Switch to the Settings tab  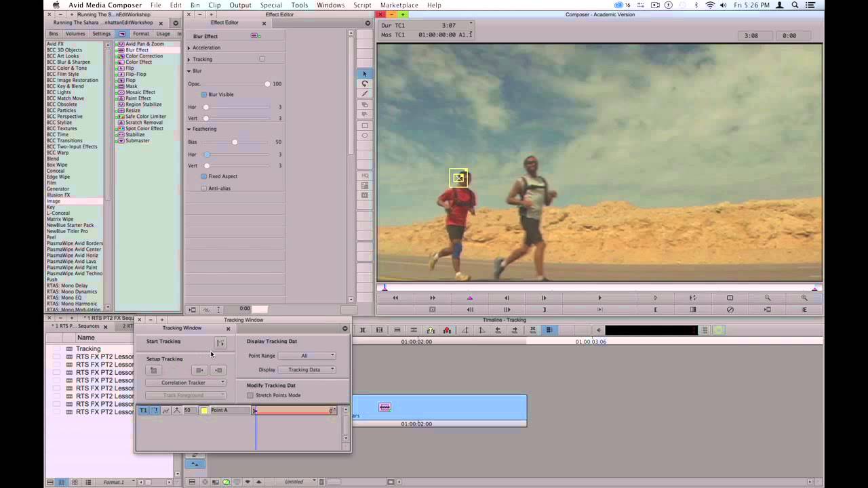click(102, 34)
